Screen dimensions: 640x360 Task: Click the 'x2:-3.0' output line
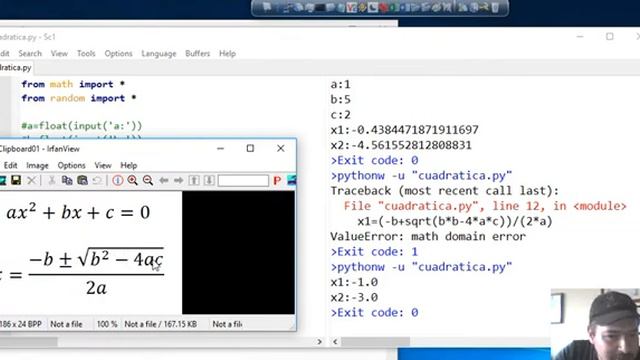(354, 298)
